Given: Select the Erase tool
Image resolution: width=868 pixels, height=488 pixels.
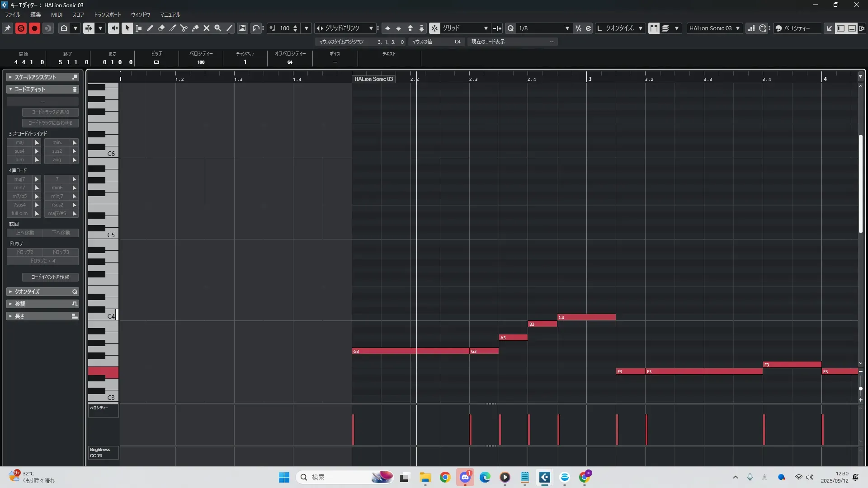Looking at the screenshot, I should click(161, 28).
